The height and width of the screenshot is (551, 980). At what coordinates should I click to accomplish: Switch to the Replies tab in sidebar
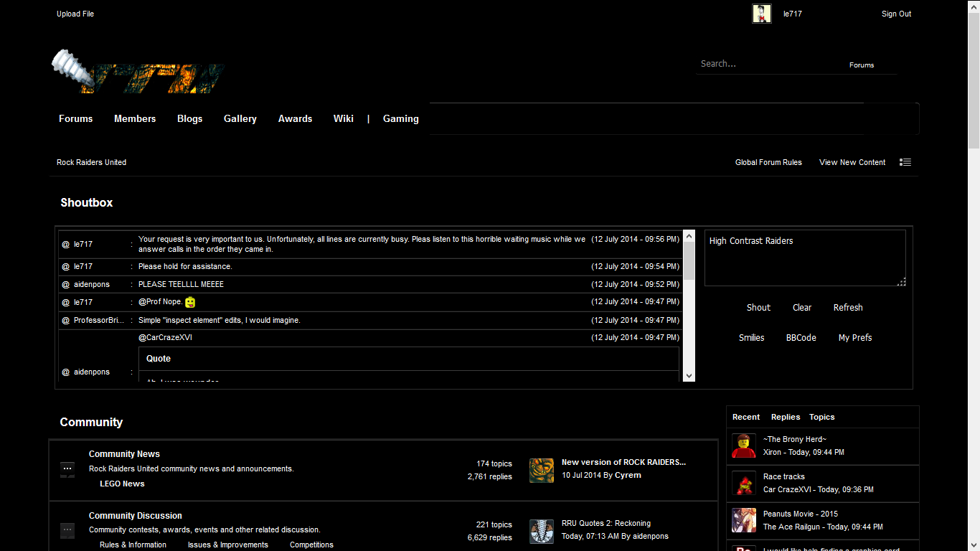click(786, 417)
